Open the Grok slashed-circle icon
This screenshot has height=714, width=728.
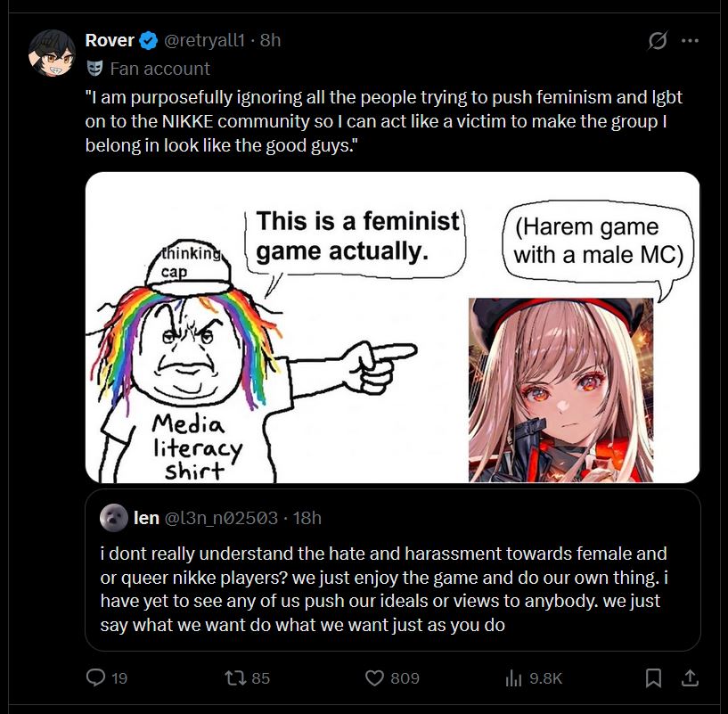click(x=658, y=40)
